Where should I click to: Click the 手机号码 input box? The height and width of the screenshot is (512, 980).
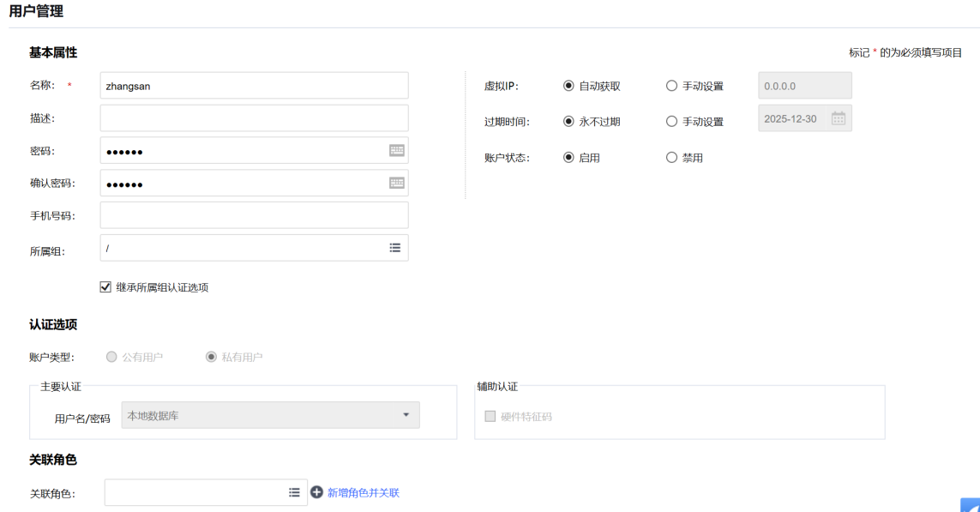pos(254,215)
